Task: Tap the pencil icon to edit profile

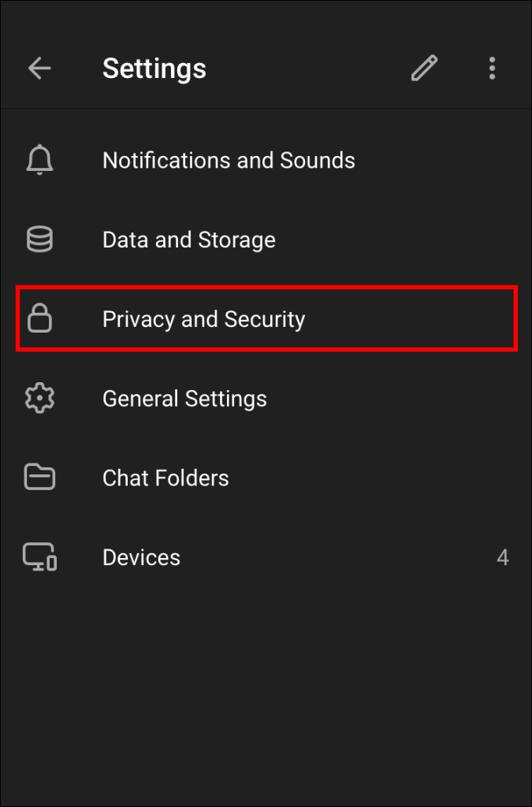Action: click(x=424, y=69)
